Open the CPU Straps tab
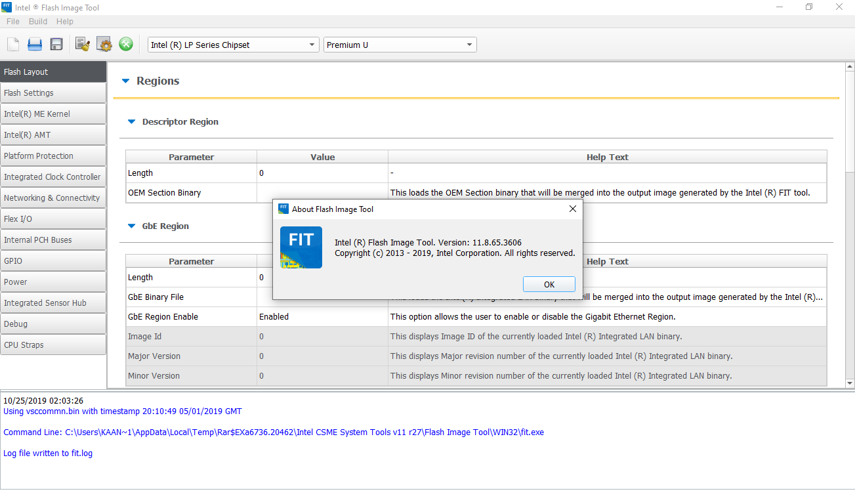This screenshot has height=504, width=855. 53,345
